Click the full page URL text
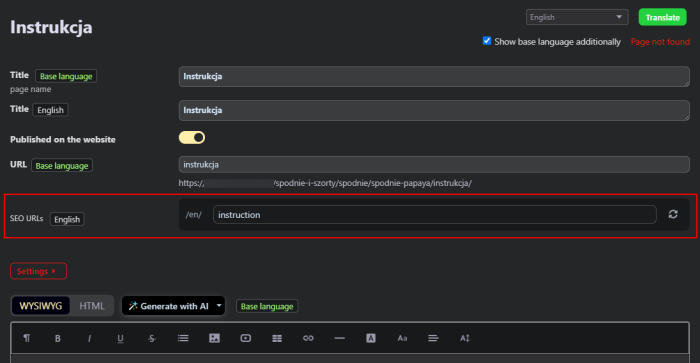This screenshot has width=700, height=363. click(x=325, y=183)
